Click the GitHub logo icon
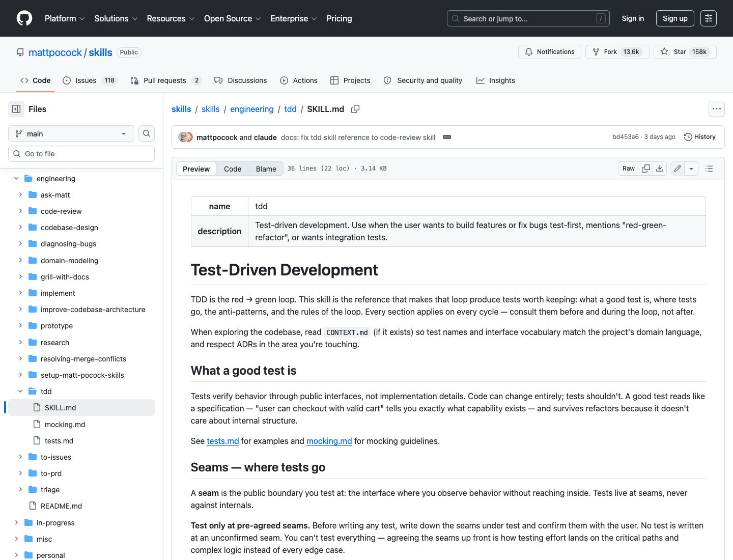The height and width of the screenshot is (560, 733). pyautogui.click(x=24, y=18)
